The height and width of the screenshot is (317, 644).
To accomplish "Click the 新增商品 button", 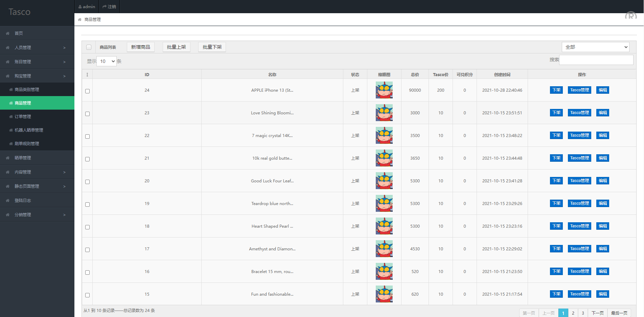I will (141, 47).
